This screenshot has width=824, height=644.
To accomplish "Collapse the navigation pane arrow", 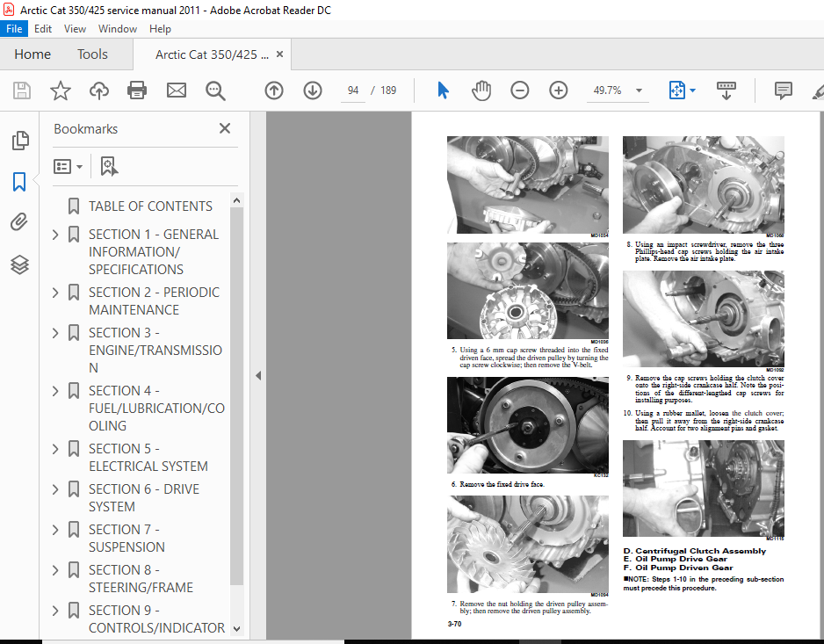I will 258,375.
